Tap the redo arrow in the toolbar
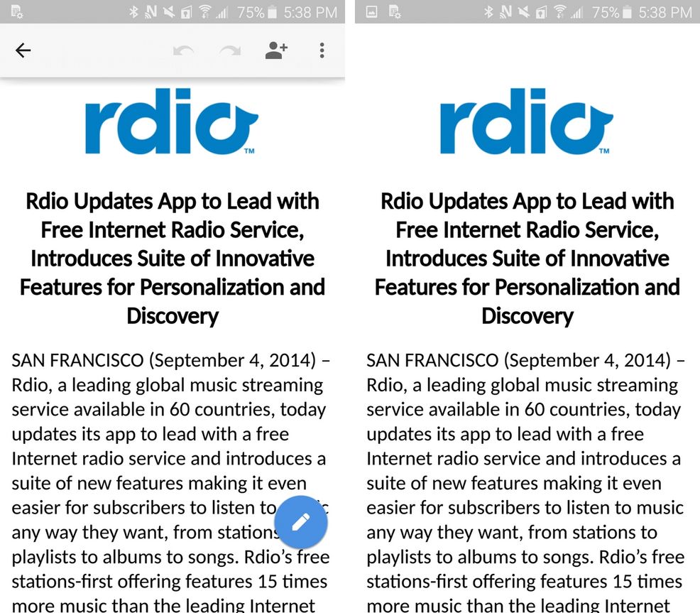700x613 pixels. point(230,51)
